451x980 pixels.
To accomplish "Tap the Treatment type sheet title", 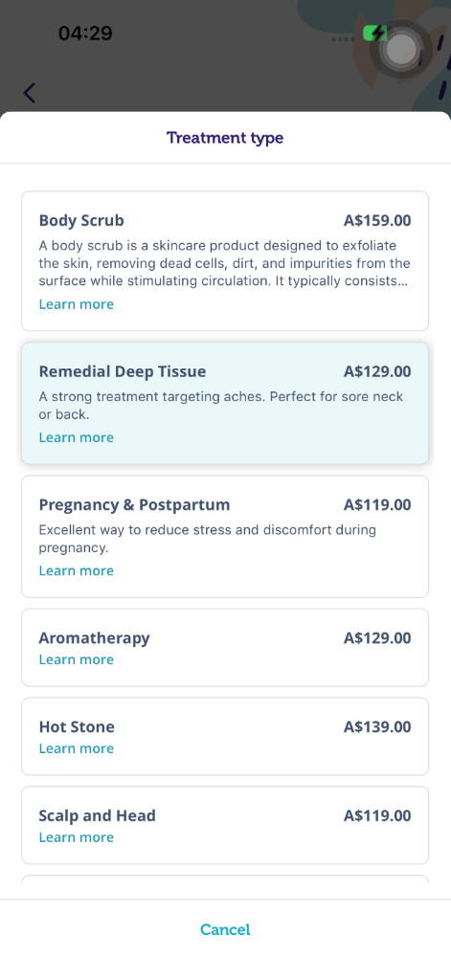I will click(x=225, y=138).
